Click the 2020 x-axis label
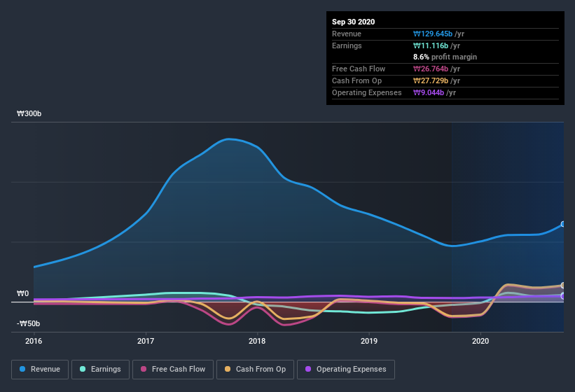Viewport: 575px width, 392px height. click(480, 341)
